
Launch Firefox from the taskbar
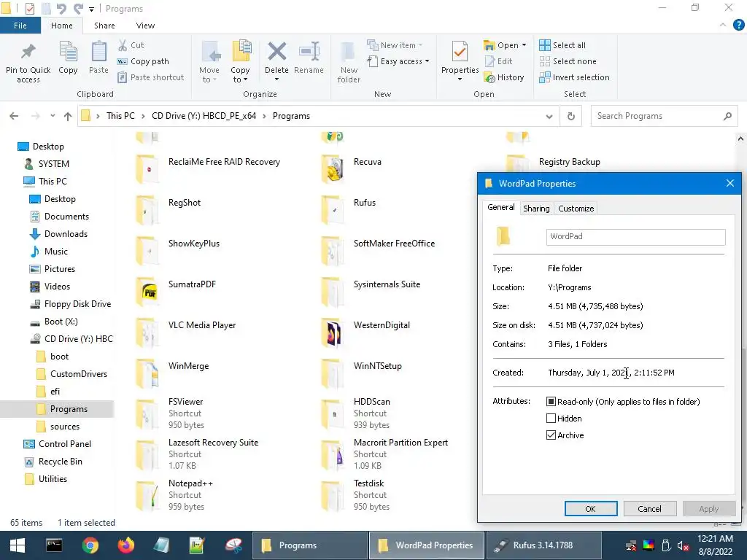[125, 545]
